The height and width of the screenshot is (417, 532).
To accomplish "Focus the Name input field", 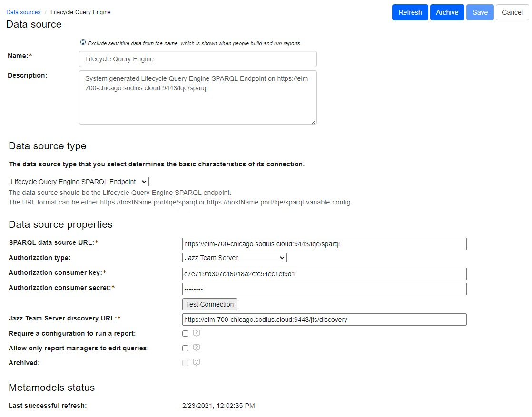I will click(197, 59).
